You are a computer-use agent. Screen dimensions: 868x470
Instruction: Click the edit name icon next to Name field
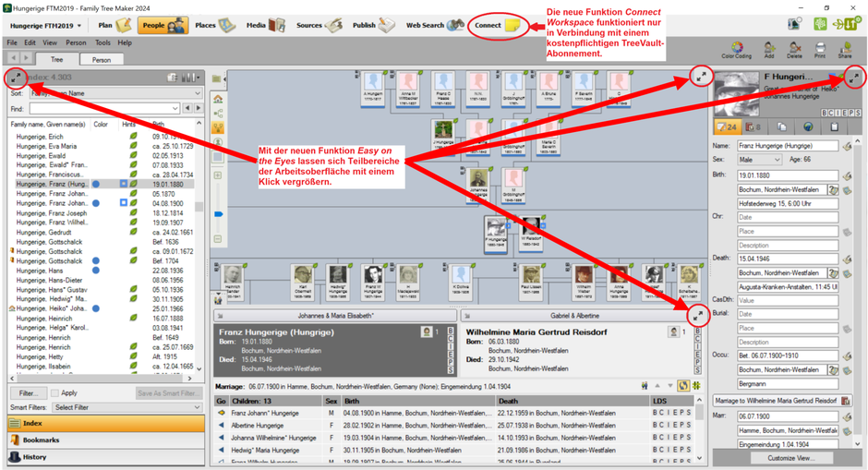coord(847,146)
